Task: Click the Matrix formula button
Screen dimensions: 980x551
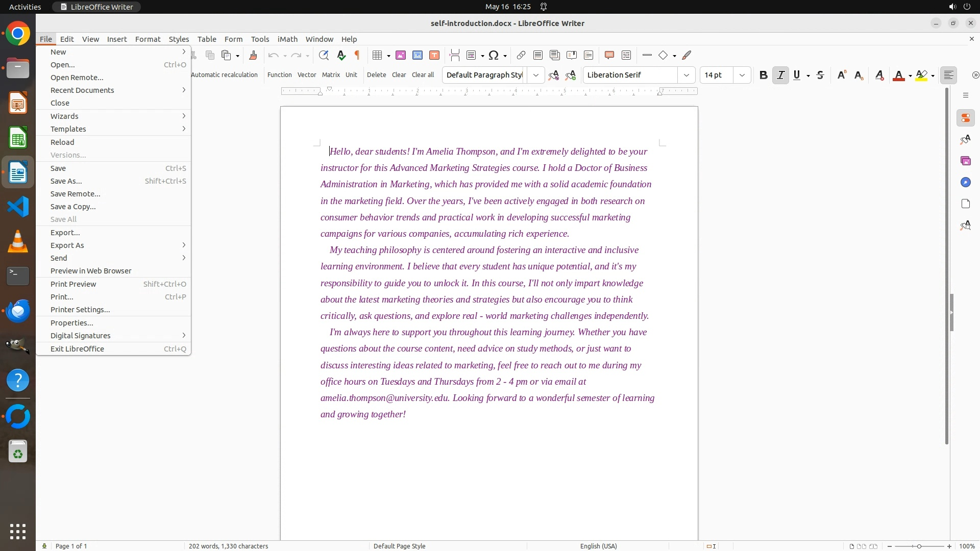Action: point(331,75)
